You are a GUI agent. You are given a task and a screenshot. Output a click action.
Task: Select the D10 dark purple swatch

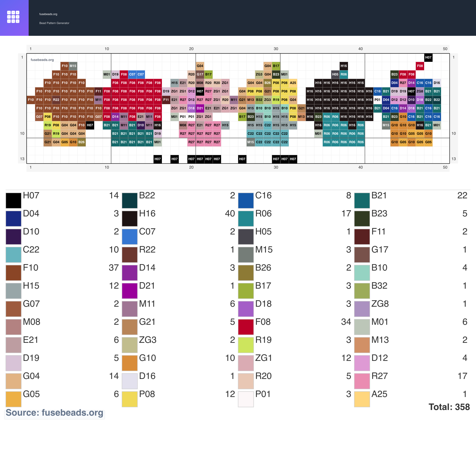(x=14, y=237)
